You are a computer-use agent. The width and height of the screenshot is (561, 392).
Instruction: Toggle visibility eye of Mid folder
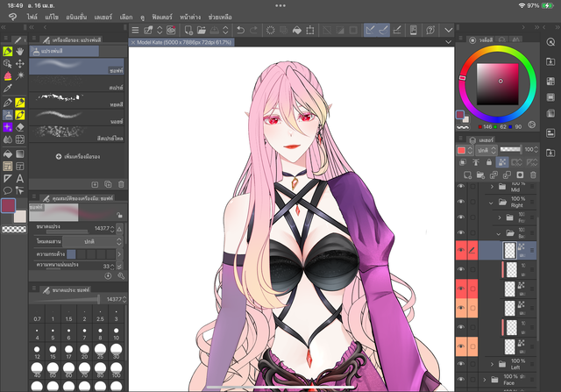tap(461, 186)
